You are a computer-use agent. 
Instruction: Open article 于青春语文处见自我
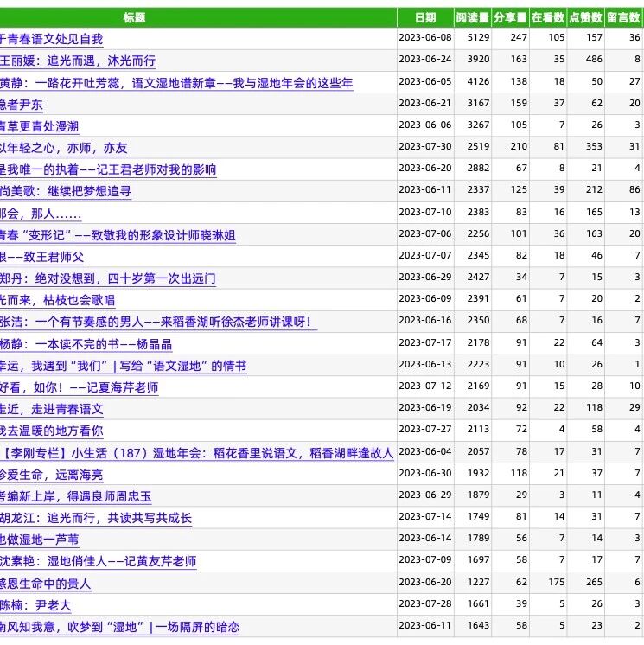coord(51,39)
